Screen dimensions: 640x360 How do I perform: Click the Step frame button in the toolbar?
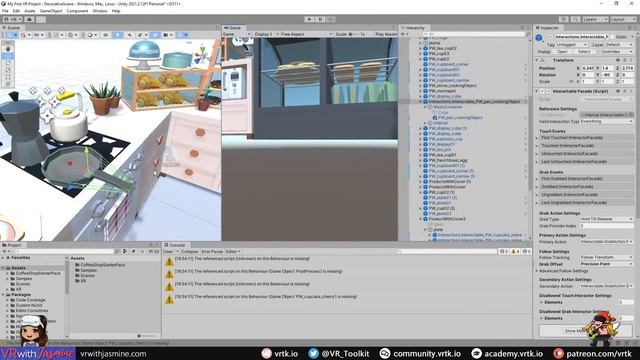click(x=331, y=19)
